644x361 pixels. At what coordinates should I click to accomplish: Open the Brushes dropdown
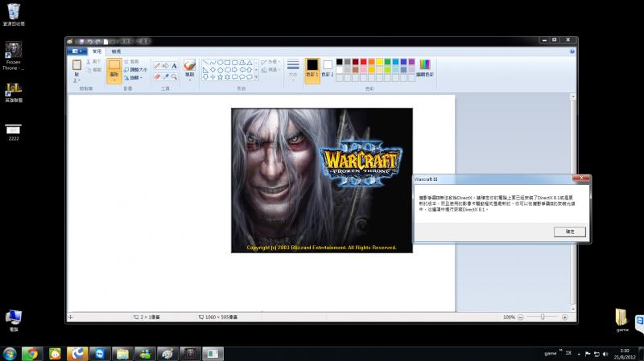pyautogui.click(x=189, y=69)
